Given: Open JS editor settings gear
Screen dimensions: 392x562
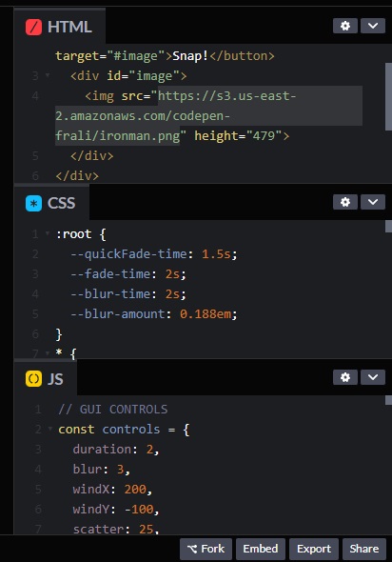Looking at the screenshot, I should click(345, 377).
